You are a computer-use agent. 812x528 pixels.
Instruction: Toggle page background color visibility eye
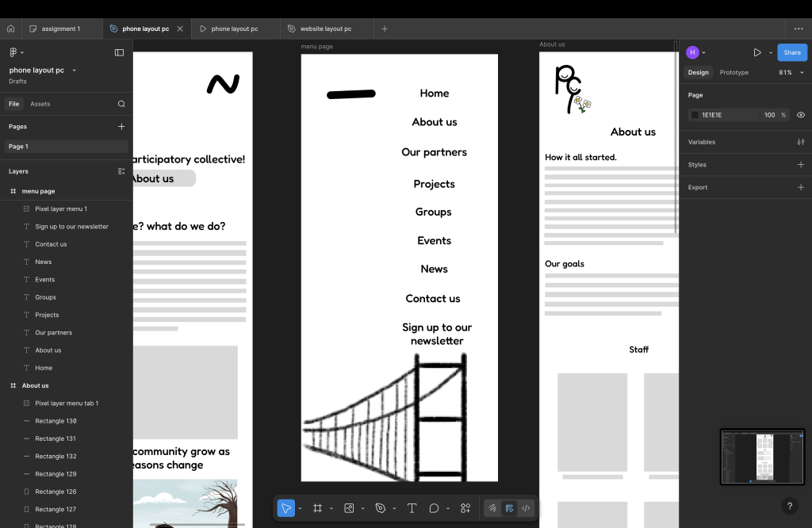pos(800,115)
